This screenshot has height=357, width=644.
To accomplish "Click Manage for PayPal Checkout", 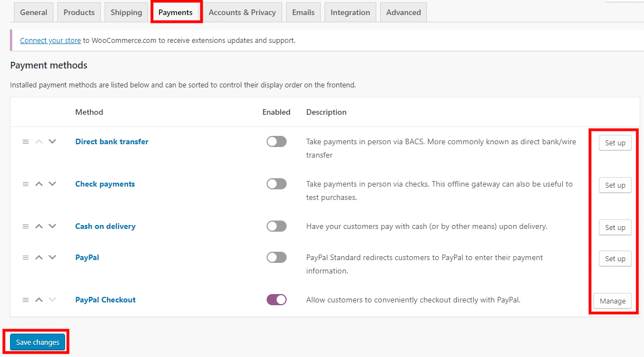I will [x=612, y=301].
